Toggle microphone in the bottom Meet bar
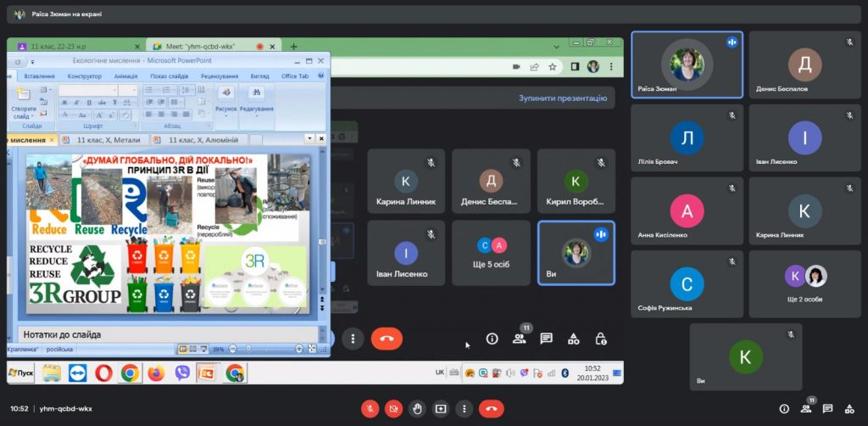This screenshot has height=426, width=868. coord(370,409)
